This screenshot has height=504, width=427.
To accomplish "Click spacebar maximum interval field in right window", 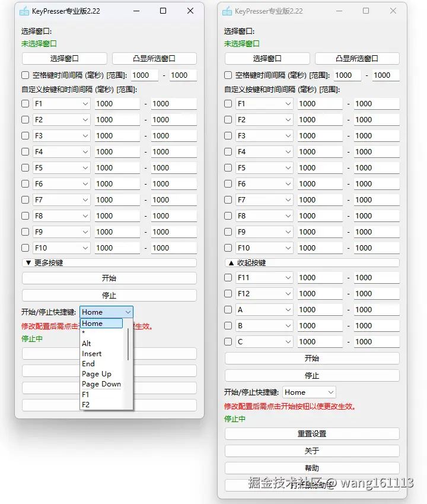I will [x=386, y=75].
